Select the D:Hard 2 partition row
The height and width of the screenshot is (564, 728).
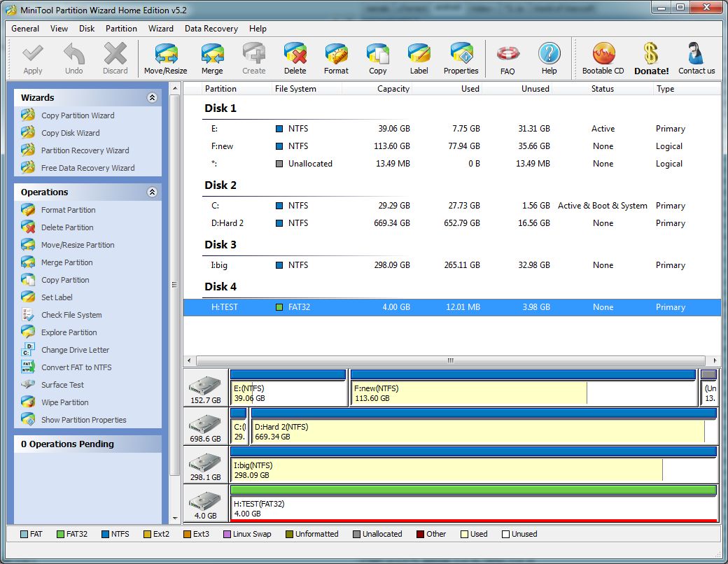pyautogui.click(x=451, y=223)
